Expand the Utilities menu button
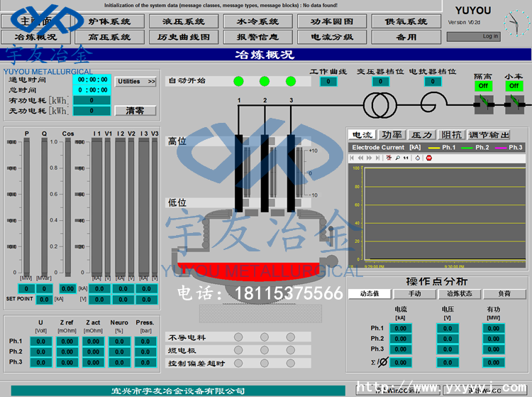 coord(135,82)
